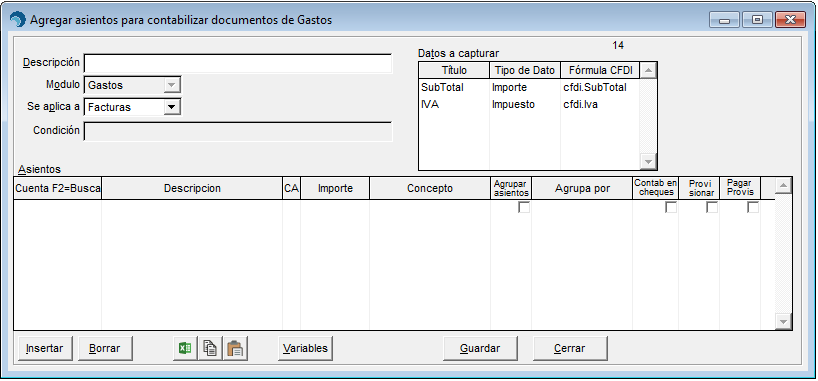The image size is (818, 381).
Task: Click the Título column header
Action: click(x=454, y=70)
